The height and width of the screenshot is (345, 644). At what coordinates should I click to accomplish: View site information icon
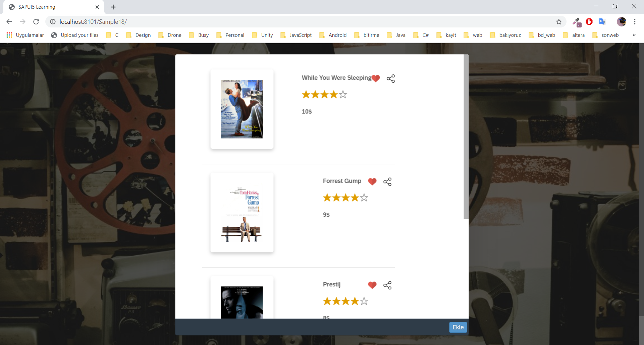click(x=53, y=21)
